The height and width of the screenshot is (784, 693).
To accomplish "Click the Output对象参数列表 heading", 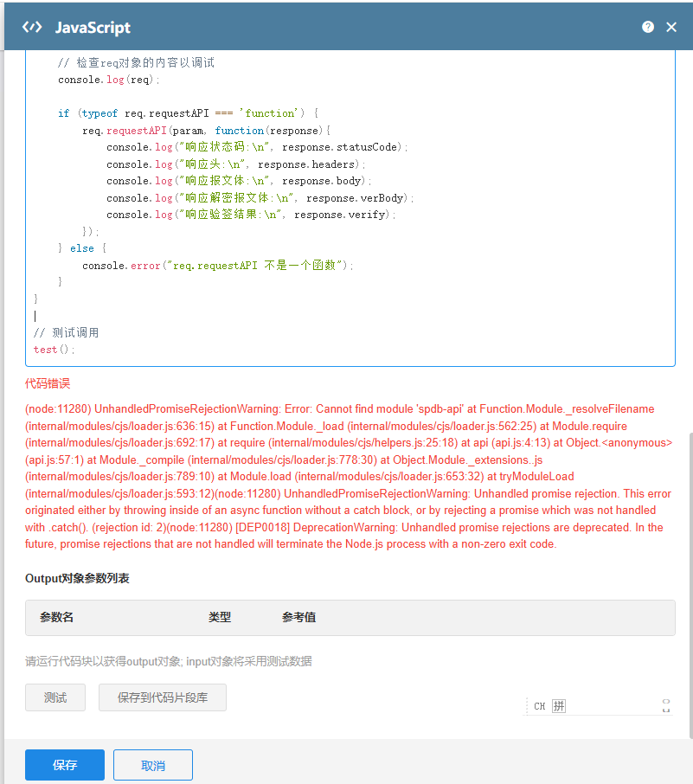I will [x=77, y=578].
